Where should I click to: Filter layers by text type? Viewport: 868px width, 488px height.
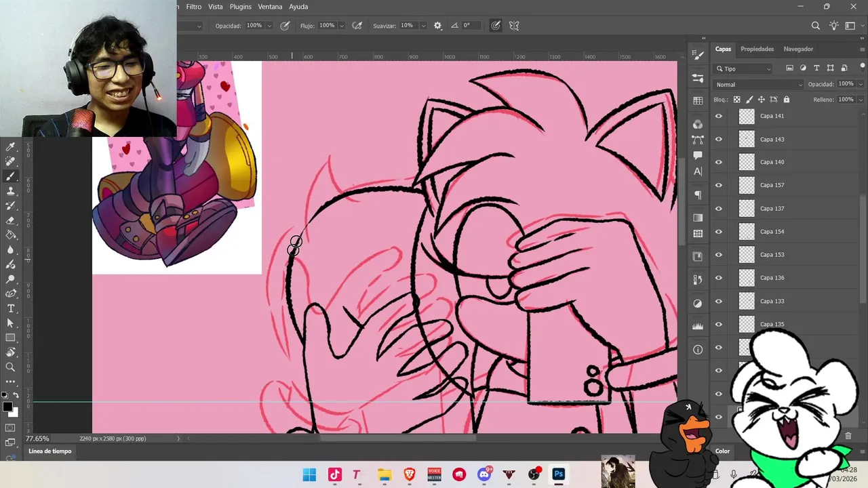816,68
